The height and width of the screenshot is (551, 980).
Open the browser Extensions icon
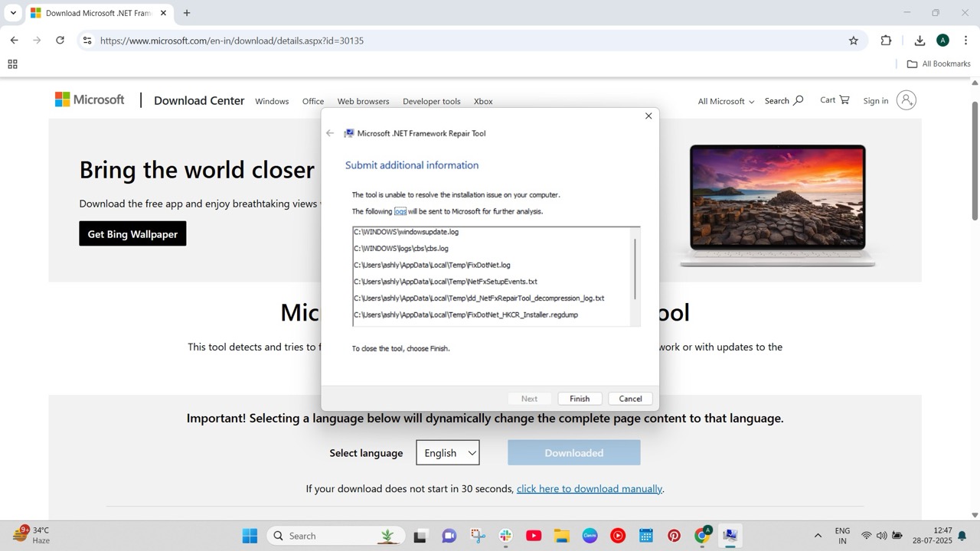[x=885, y=41]
